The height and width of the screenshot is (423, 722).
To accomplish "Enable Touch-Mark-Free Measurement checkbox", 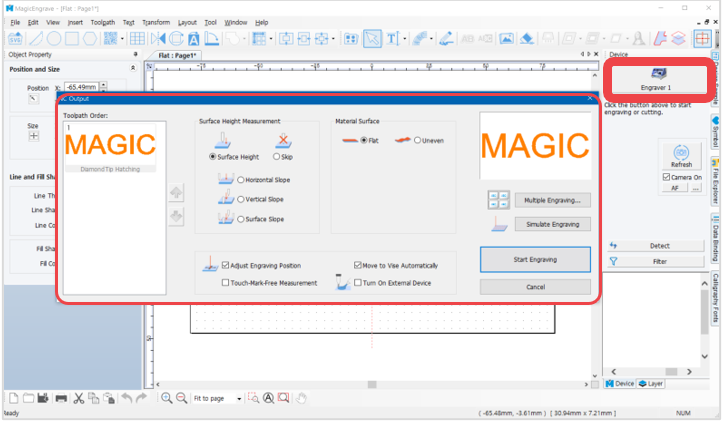I will click(x=225, y=283).
